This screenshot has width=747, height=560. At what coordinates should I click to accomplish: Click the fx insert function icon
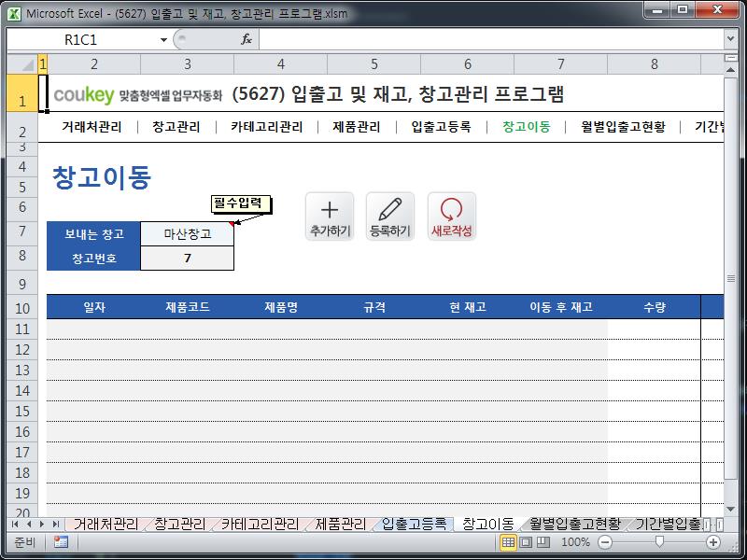pyautogui.click(x=247, y=39)
